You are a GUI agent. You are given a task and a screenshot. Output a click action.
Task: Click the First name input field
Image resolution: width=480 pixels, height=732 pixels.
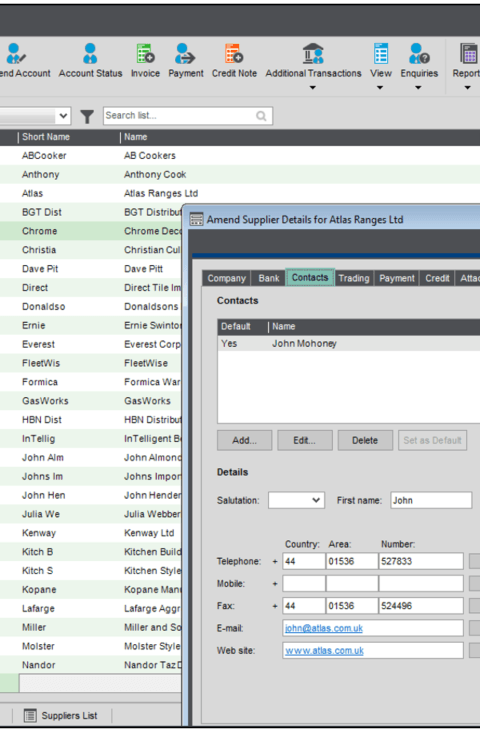click(431, 500)
